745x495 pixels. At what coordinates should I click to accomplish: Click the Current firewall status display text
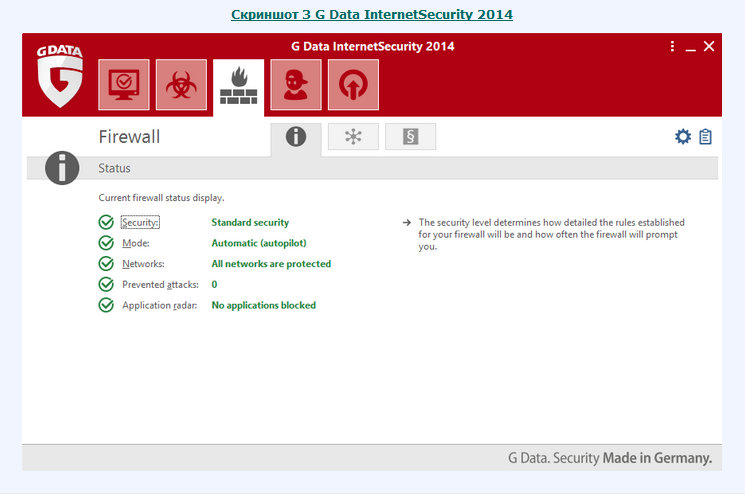pyautogui.click(x=162, y=198)
